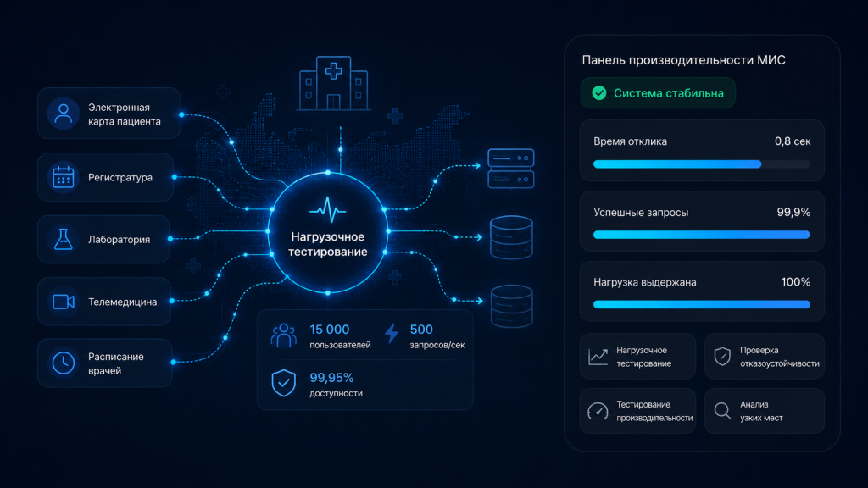Click the users group icon beside 15 000
The width and height of the screenshot is (868, 488).
(283, 335)
